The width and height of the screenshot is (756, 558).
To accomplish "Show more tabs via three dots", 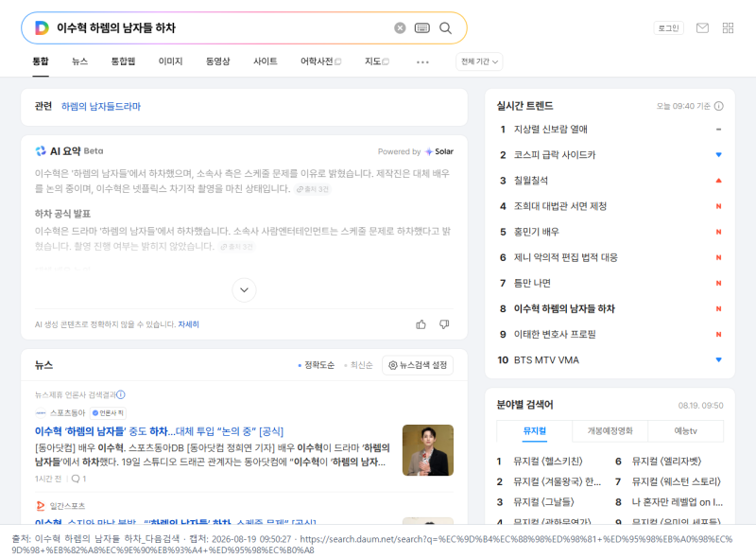I will tap(422, 61).
